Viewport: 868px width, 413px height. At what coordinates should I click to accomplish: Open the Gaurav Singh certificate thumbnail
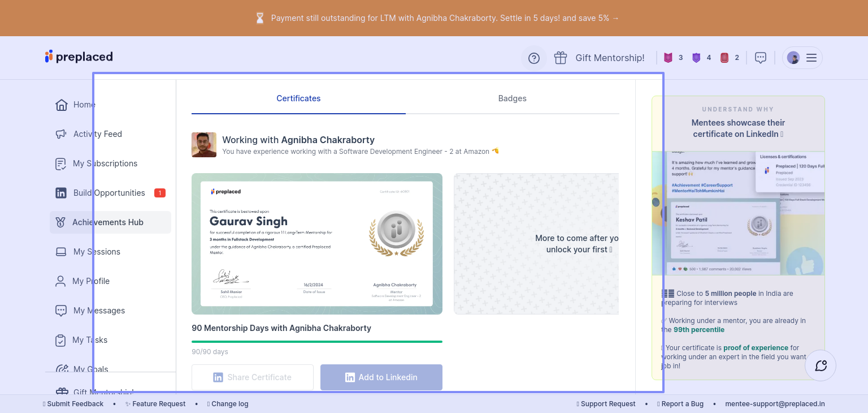point(316,243)
